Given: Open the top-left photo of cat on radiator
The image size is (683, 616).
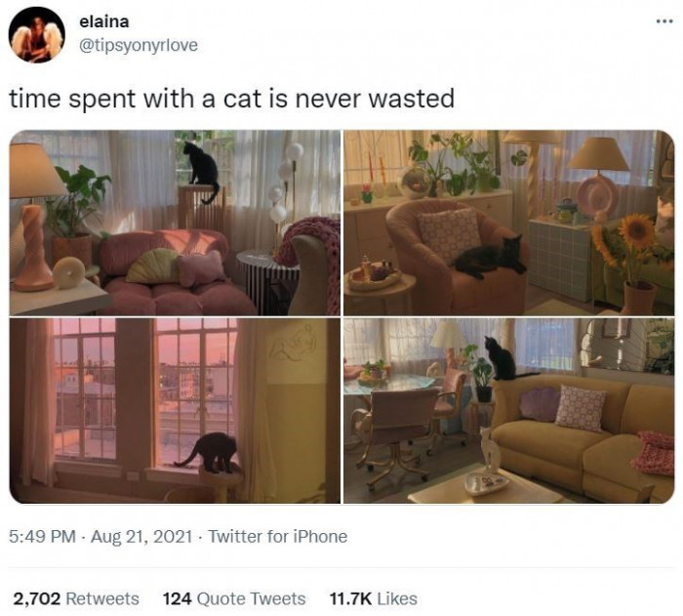Looking at the screenshot, I should point(175,223).
